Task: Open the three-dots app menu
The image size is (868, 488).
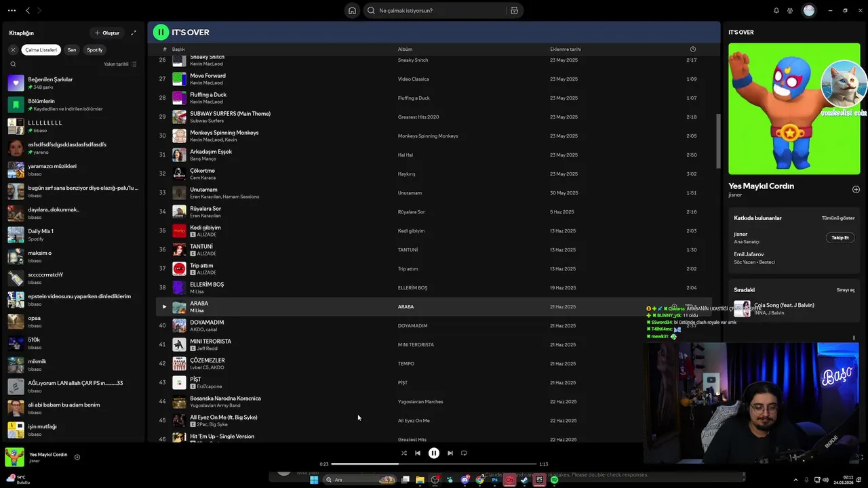Action: (x=12, y=10)
